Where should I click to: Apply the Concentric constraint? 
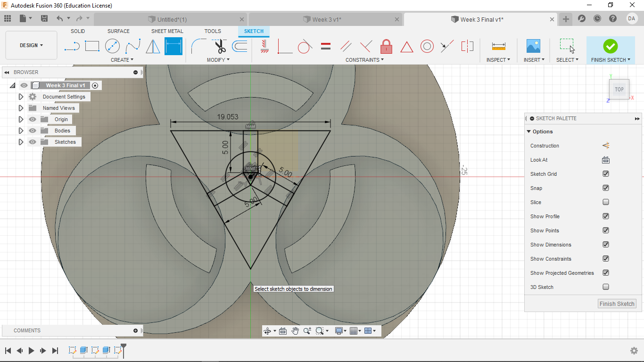(x=427, y=46)
